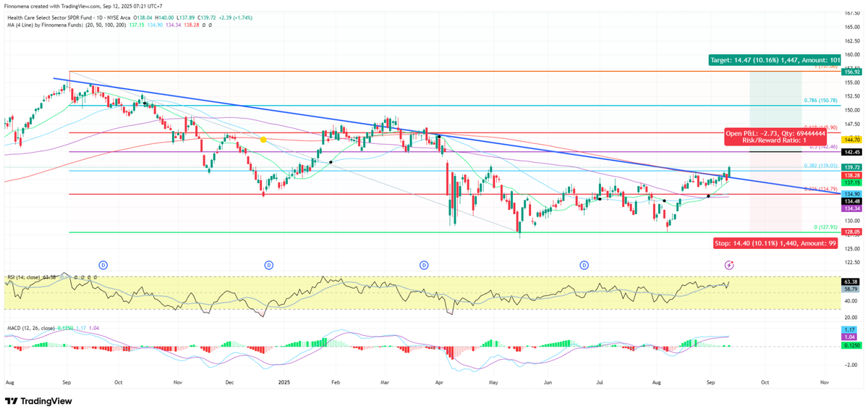Viewport: 868px width, 414px height.
Task: Click the 156.92 orange price axis tag
Action: pyautogui.click(x=851, y=72)
